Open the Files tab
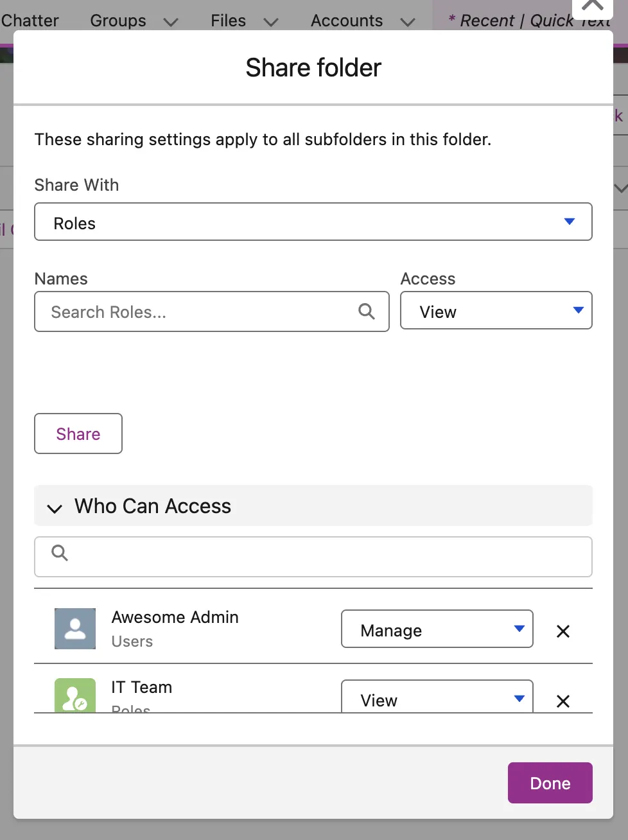The width and height of the screenshot is (628, 840). [x=228, y=21]
